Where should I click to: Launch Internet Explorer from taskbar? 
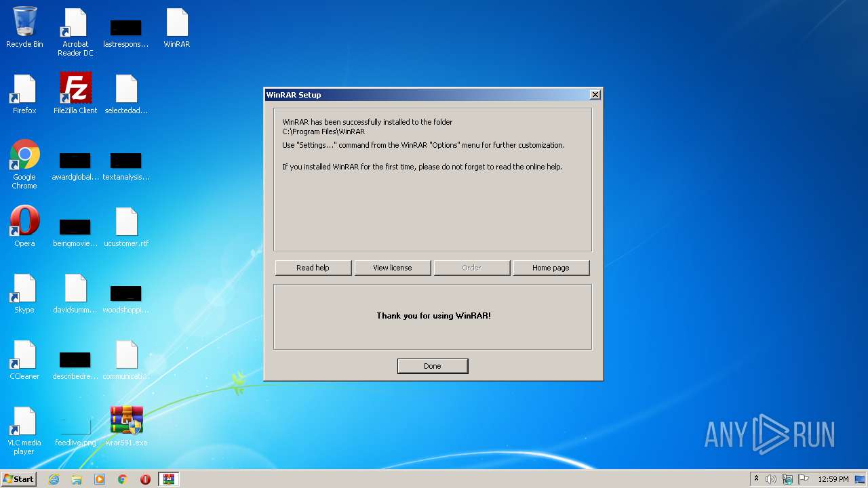coord(54,479)
